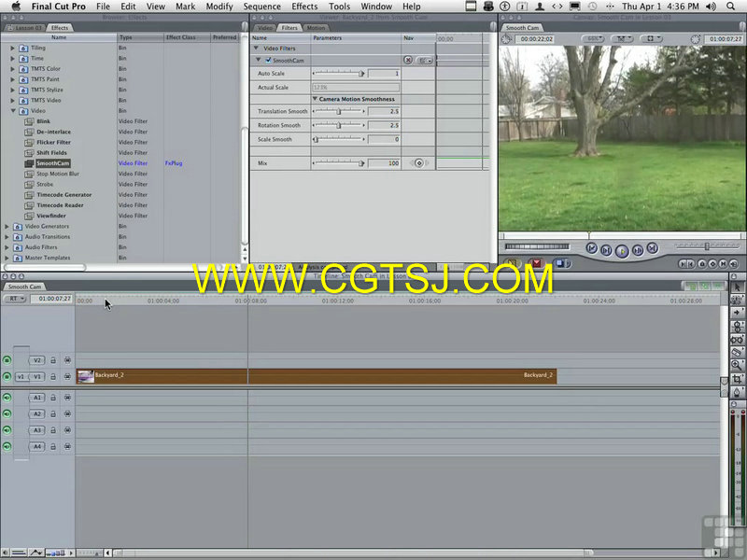
Task: Select the SmoothCam filter in Effects browser
Action: click(52, 163)
